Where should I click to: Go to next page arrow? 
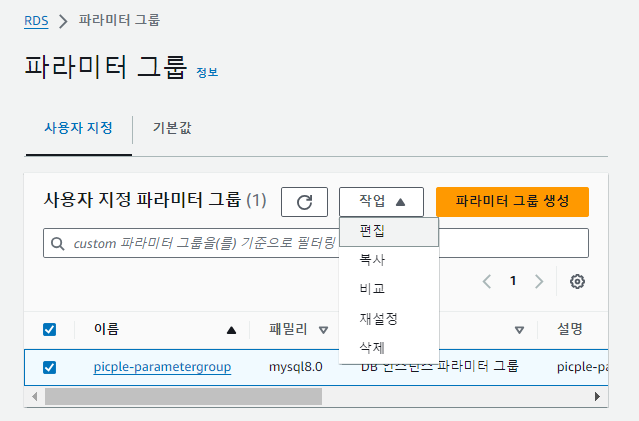(539, 281)
